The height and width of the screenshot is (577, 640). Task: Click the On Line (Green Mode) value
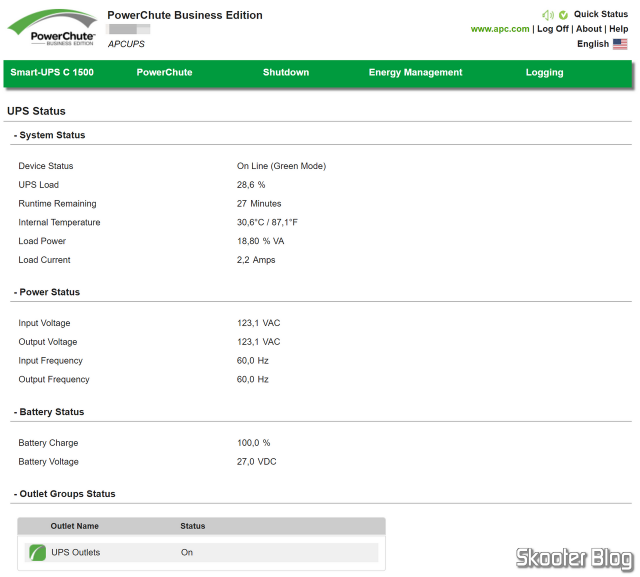pos(281,166)
